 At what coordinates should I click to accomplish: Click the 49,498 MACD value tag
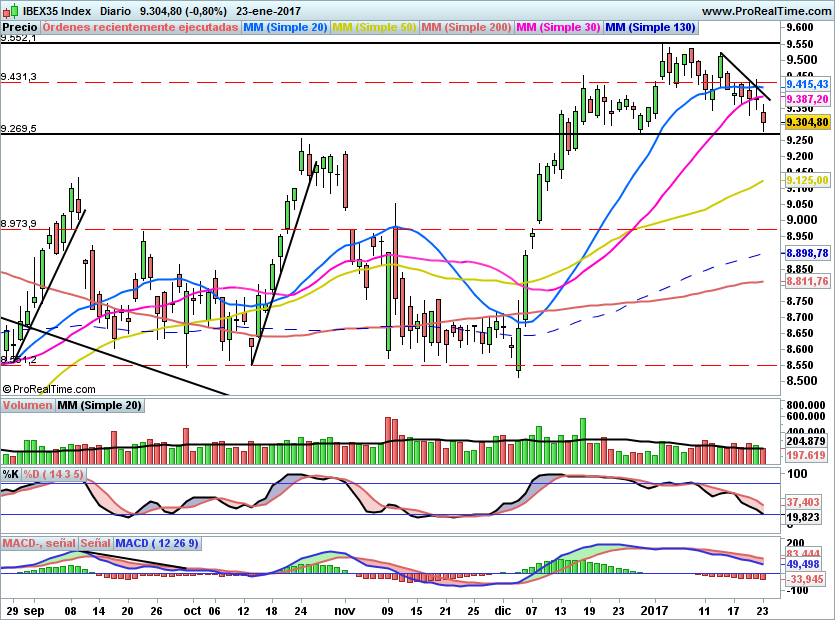coord(803,564)
